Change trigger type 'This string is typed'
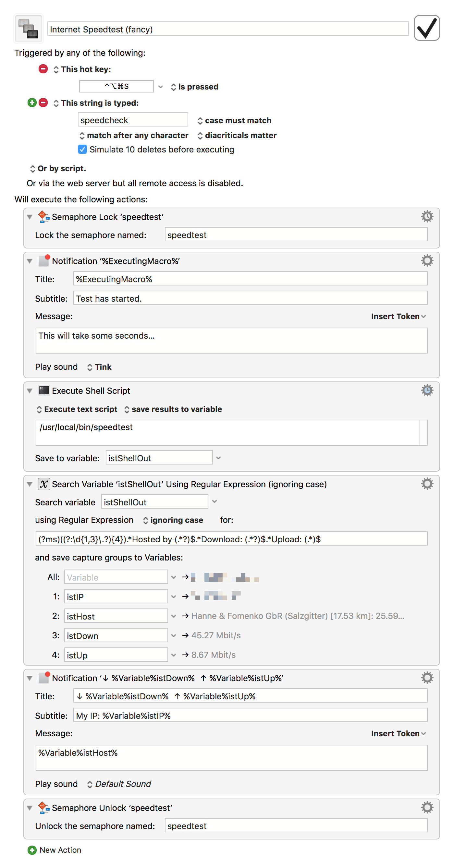Image resolution: width=453 pixels, height=868 pixels. pyautogui.click(x=96, y=103)
